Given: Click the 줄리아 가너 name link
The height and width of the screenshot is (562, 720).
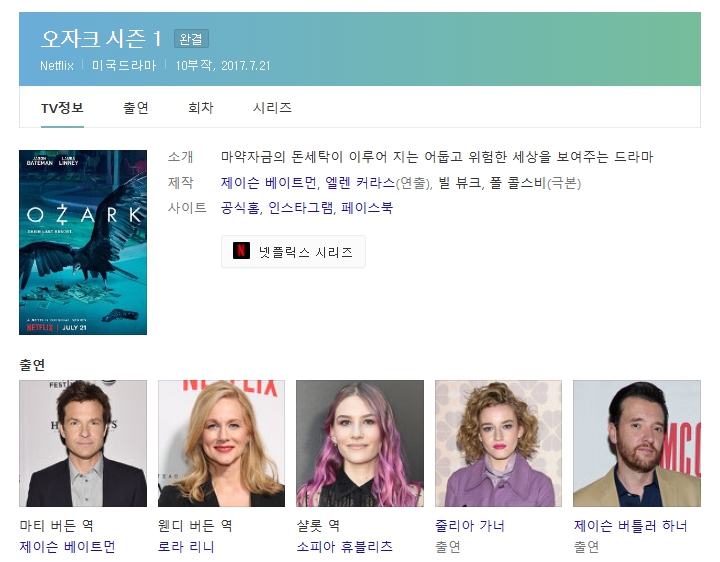Looking at the screenshot, I should (470, 525).
